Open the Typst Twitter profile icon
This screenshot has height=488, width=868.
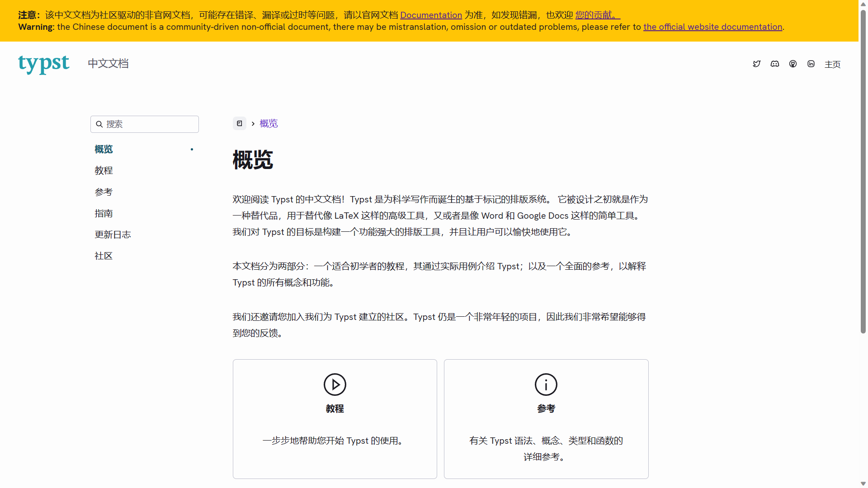757,64
